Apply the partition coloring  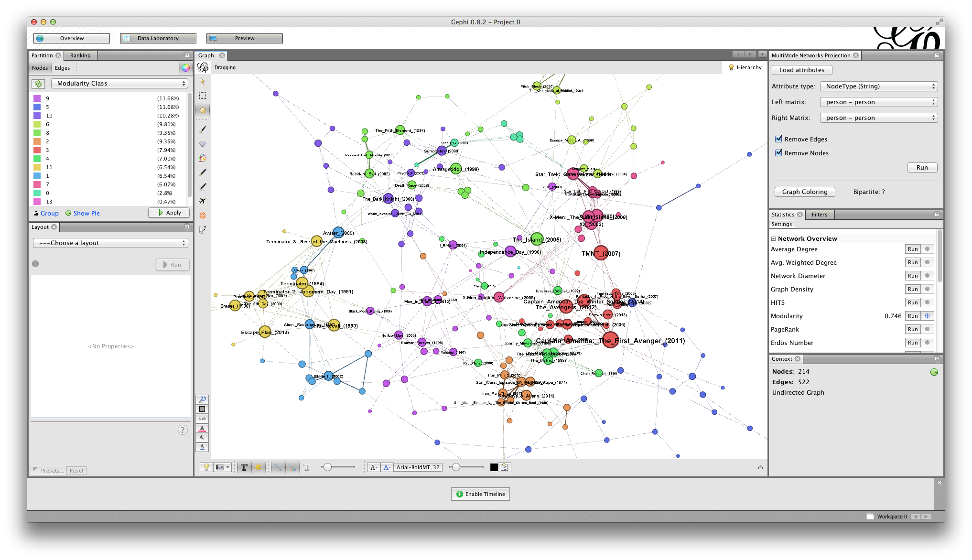coord(169,213)
